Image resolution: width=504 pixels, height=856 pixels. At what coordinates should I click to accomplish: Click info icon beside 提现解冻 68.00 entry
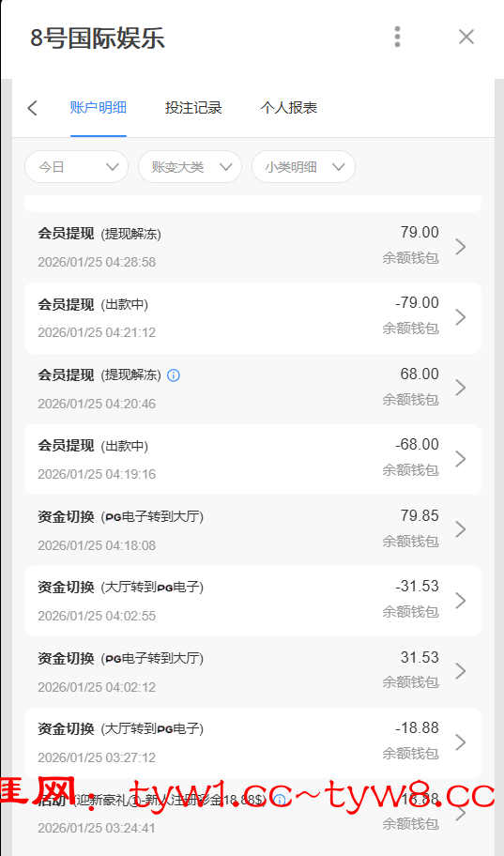pos(173,375)
